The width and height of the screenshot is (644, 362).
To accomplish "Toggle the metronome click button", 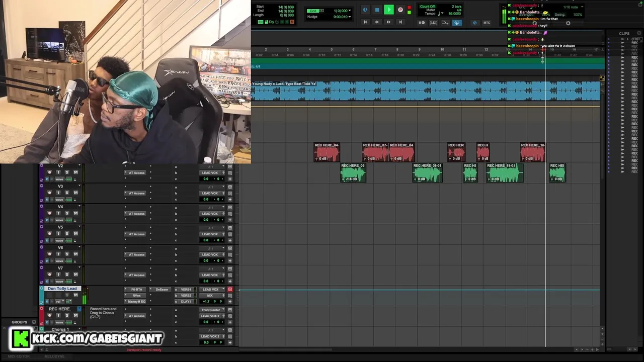I will coord(433,23).
